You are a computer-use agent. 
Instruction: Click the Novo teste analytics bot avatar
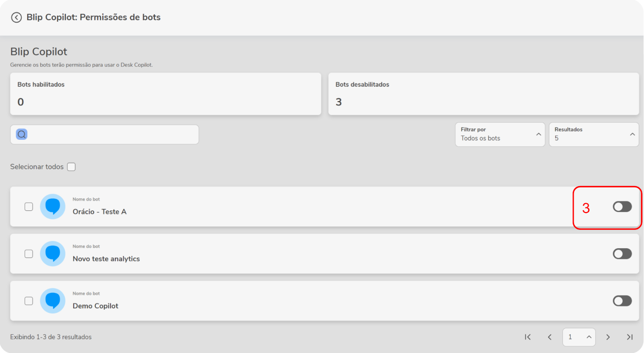[53, 253]
